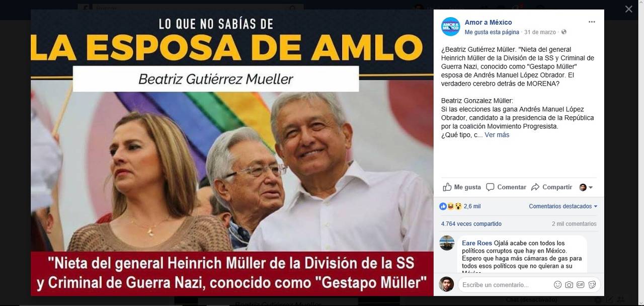The height and width of the screenshot is (306, 644).
Task: Click the Amor a México page avatar
Action: coord(450,27)
